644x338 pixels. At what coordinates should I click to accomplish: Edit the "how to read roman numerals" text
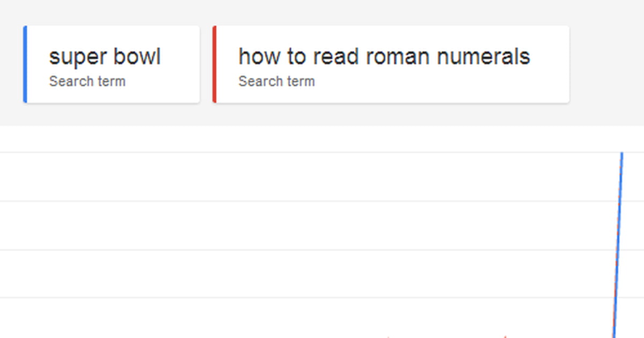[x=384, y=56]
